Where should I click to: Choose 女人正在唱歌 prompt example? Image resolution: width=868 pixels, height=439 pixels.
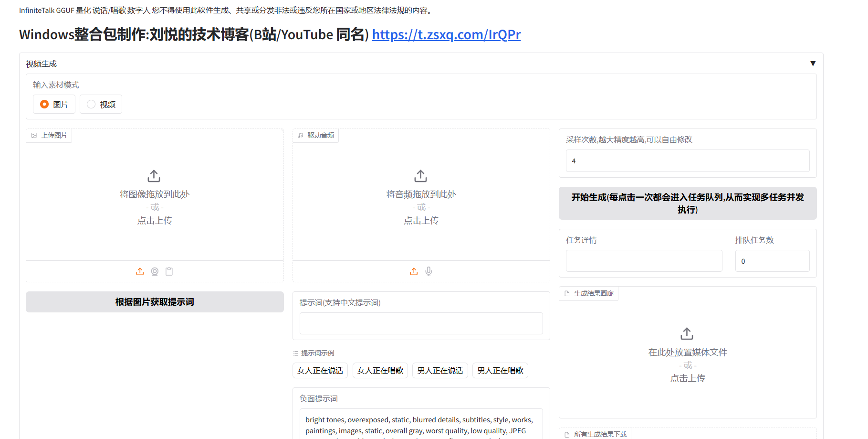pos(380,371)
